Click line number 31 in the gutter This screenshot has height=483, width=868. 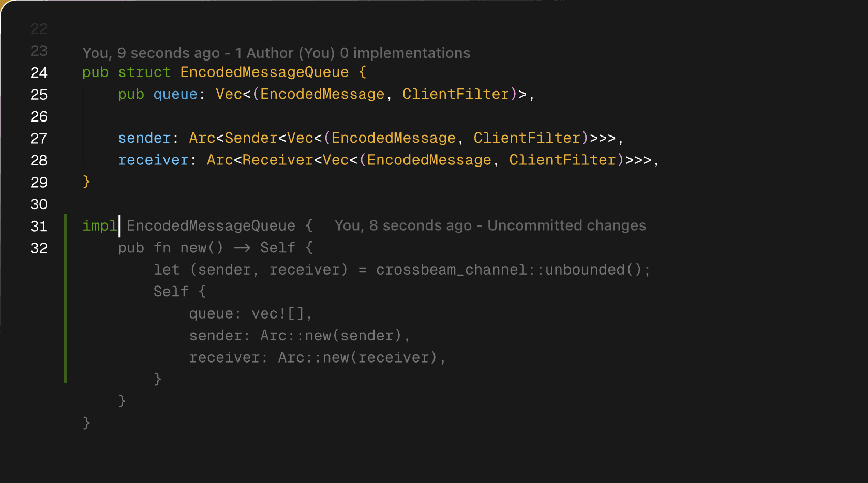point(39,226)
